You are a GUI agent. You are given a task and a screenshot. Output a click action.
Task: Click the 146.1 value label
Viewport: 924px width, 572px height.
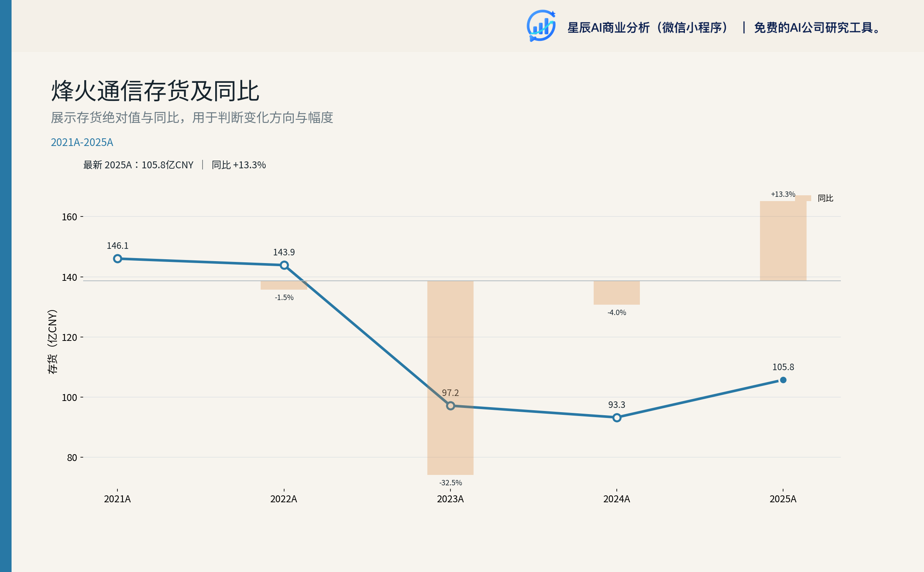[118, 246]
